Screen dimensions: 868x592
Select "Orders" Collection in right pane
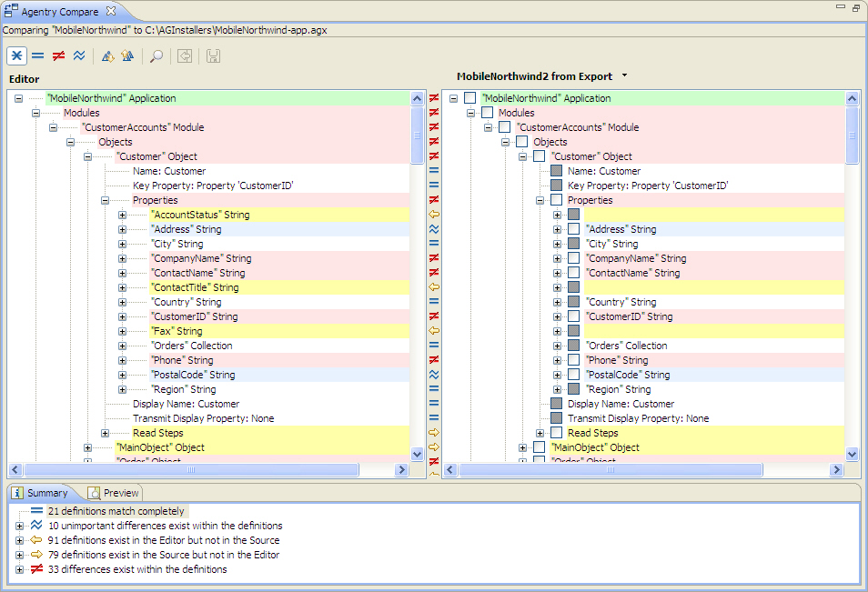(x=627, y=346)
